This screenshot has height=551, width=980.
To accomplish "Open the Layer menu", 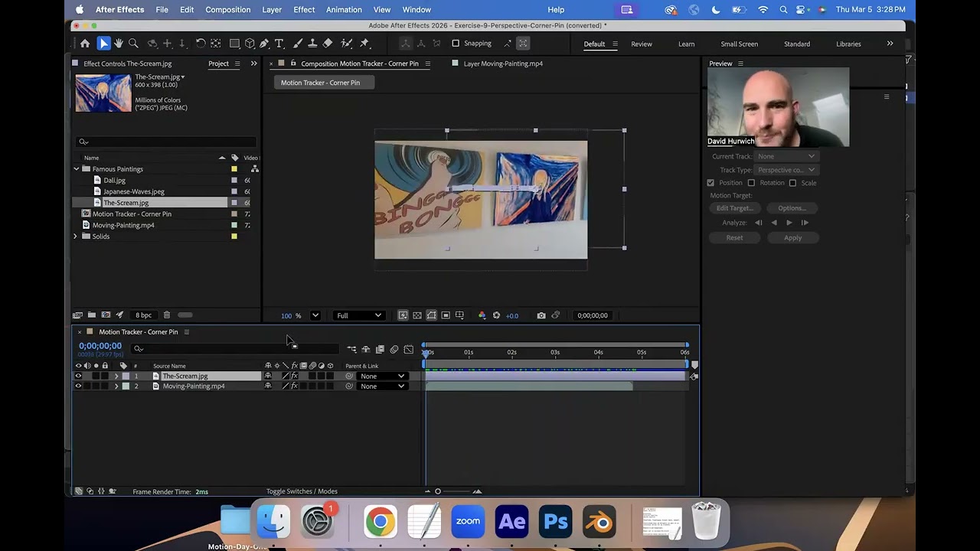I will pos(272,9).
